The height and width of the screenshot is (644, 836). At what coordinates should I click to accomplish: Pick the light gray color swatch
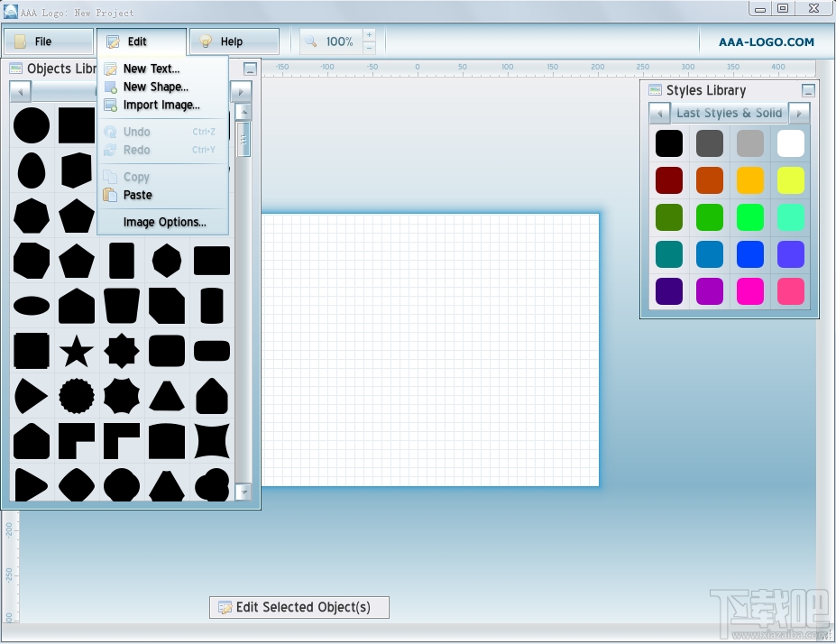click(x=750, y=143)
